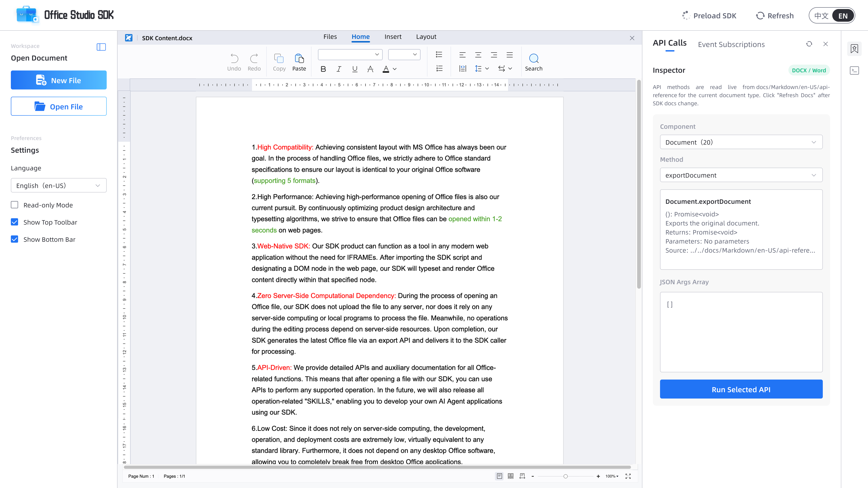Insert a bulleted list

(439, 55)
